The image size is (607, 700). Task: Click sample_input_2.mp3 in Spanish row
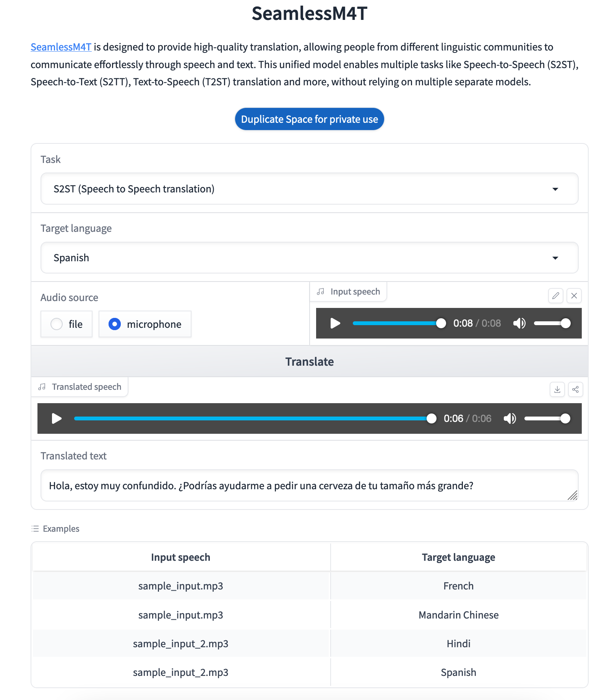click(x=181, y=672)
